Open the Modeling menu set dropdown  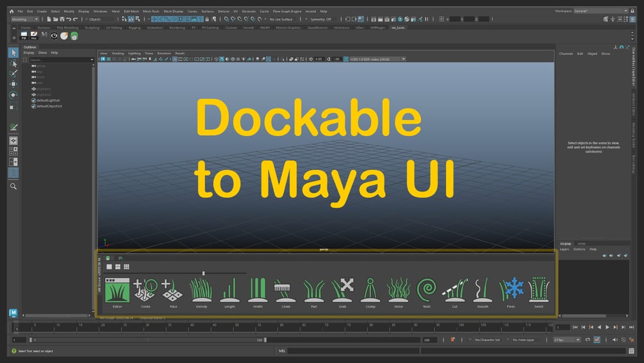(x=25, y=19)
